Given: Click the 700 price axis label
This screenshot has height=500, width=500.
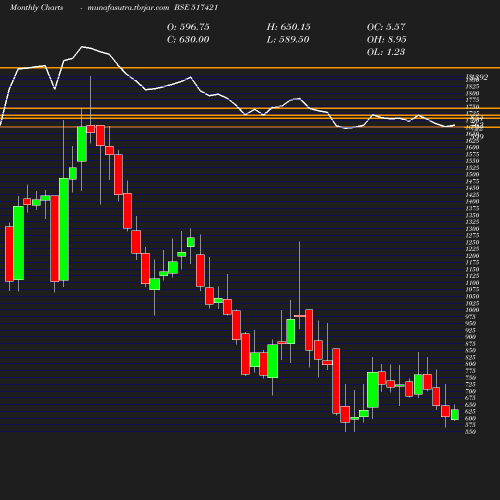Looking at the screenshot, I should click(471, 391).
